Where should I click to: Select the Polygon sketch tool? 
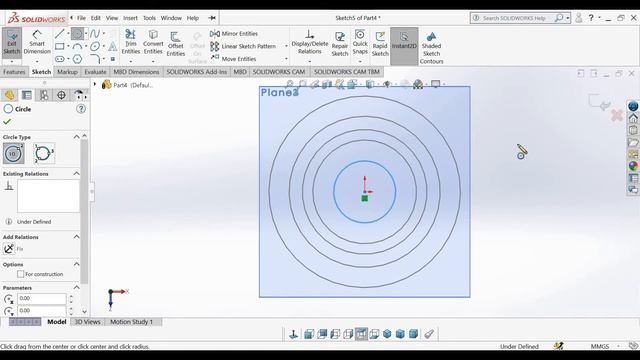pyautogui.click(x=77, y=59)
